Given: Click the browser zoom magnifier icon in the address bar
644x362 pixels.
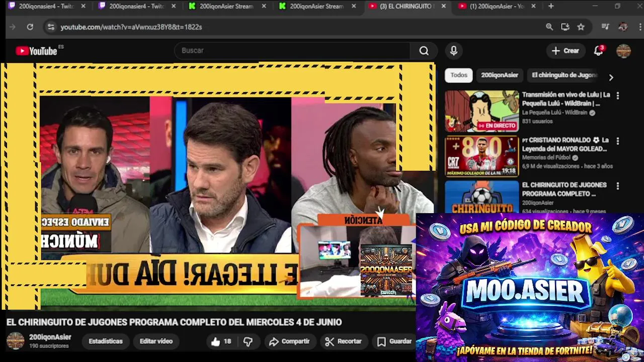Looking at the screenshot, I should 549,27.
